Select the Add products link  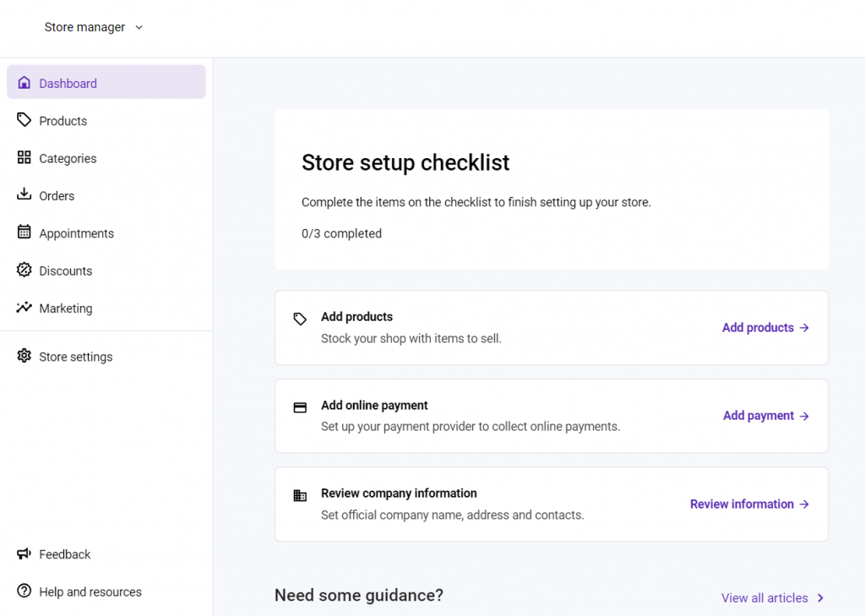pyautogui.click(x=765, y=328)
